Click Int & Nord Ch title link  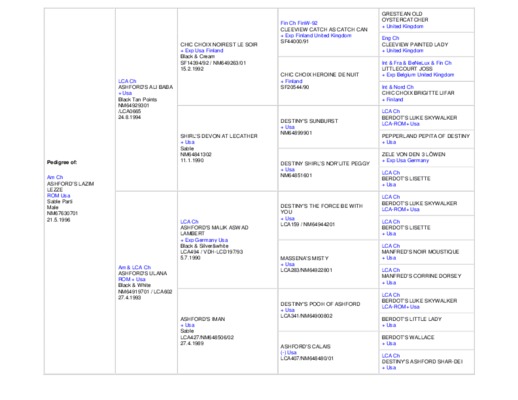pos(398,87)
